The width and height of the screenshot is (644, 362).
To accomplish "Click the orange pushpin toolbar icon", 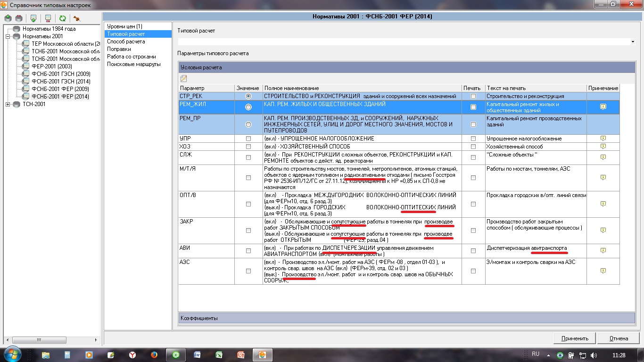I will [x=76, y=18].
